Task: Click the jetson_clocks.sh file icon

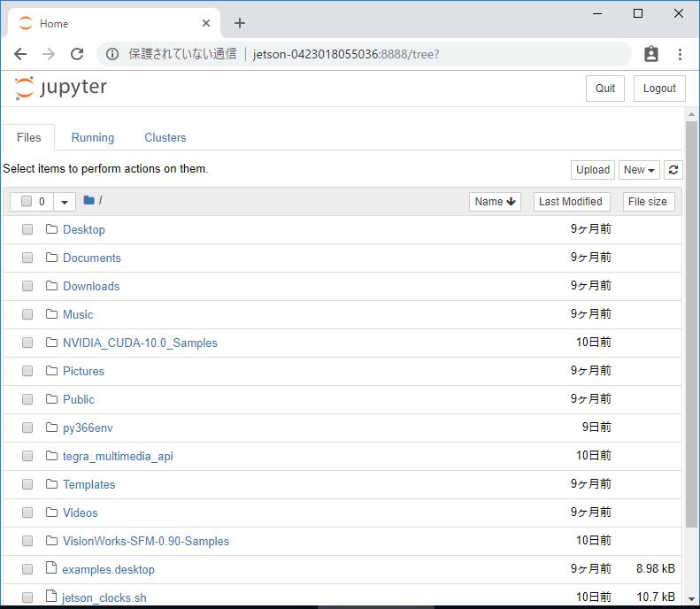Action: coord(51,596)
